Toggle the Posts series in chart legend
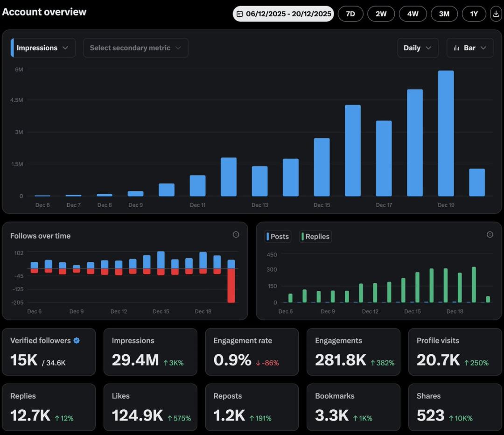 tap(278, 237)
